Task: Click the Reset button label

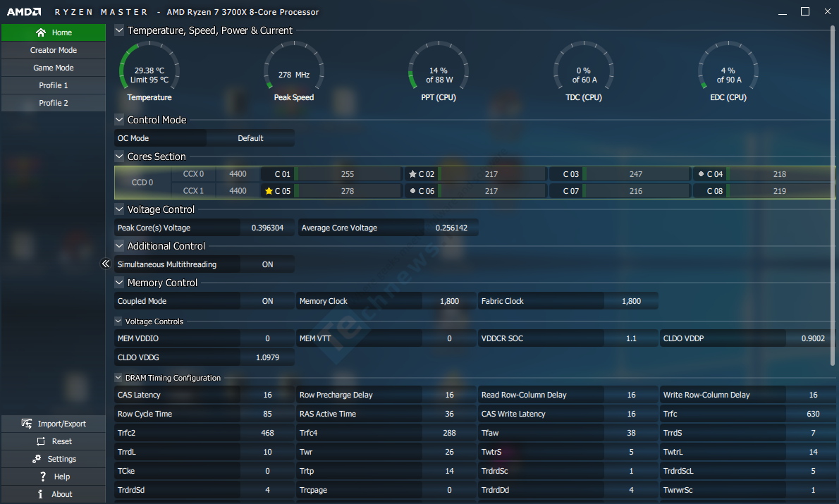Action: point(61,441)
